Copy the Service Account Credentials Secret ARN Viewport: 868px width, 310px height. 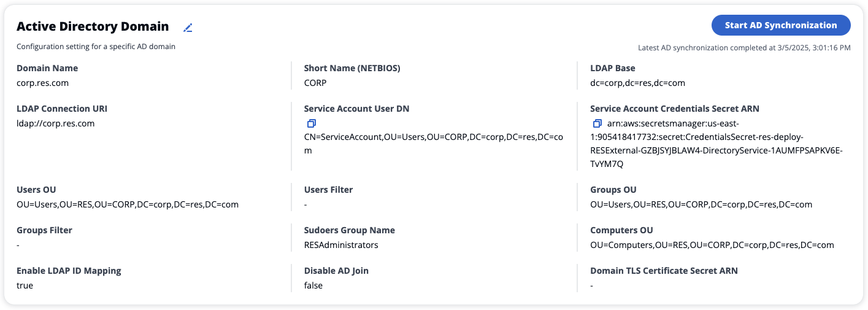597,123
